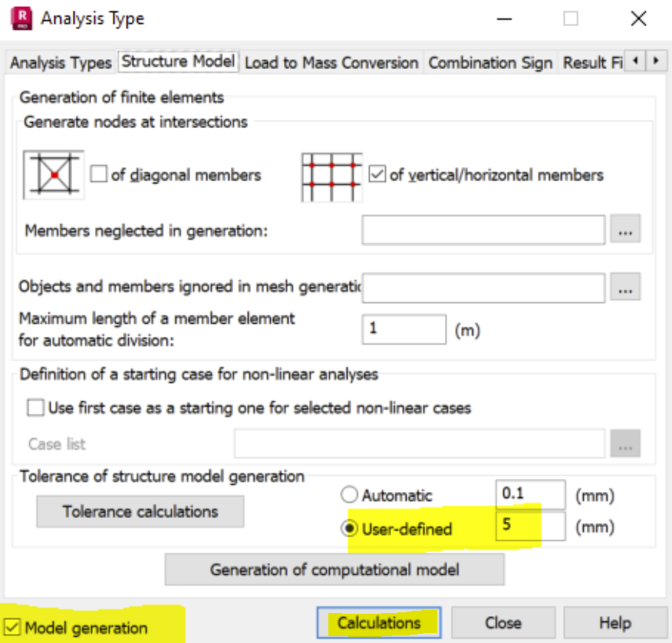
Task: Open browse button for objects ignored in mesh
Action: pos(625,287)
